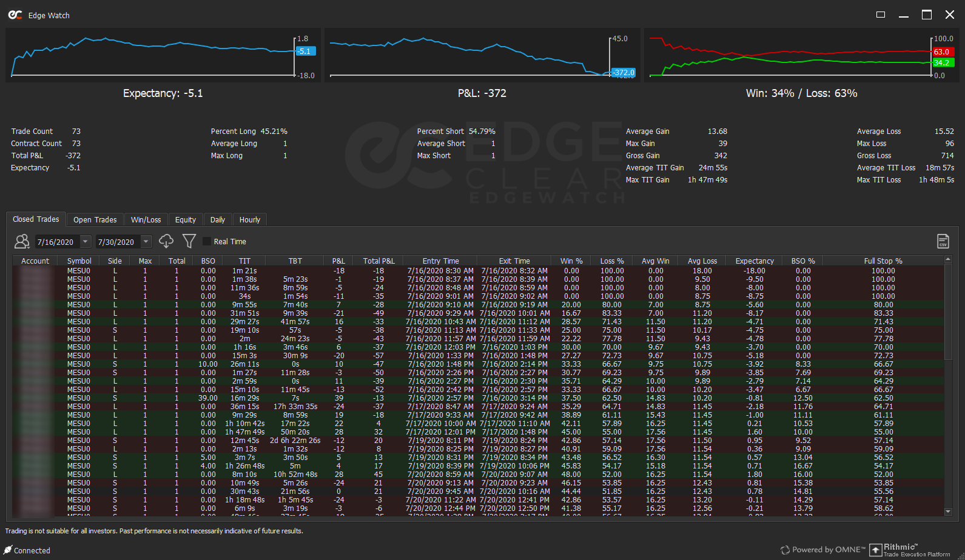Click the red 63.0 loss value marker

pos(943,52)
